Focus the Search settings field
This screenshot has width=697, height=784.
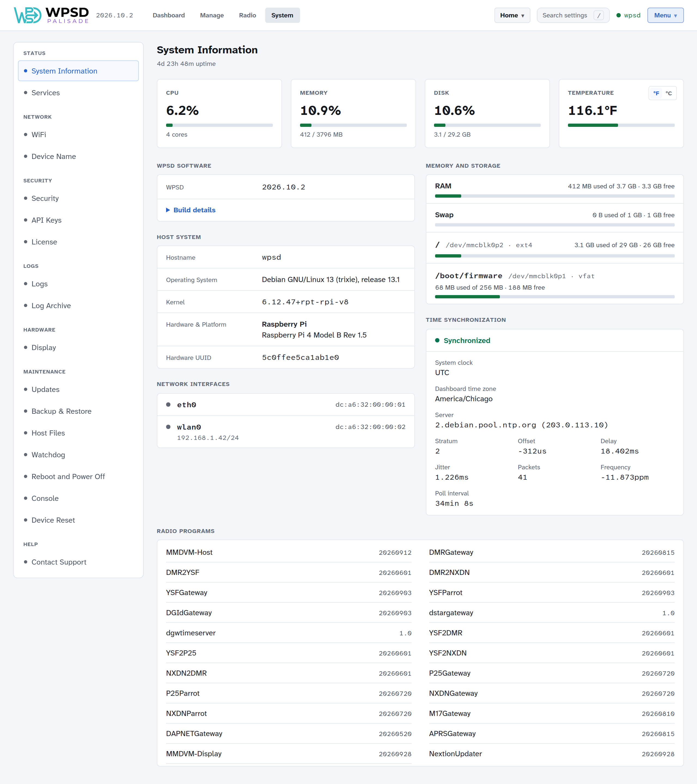(x=573, y=15)
